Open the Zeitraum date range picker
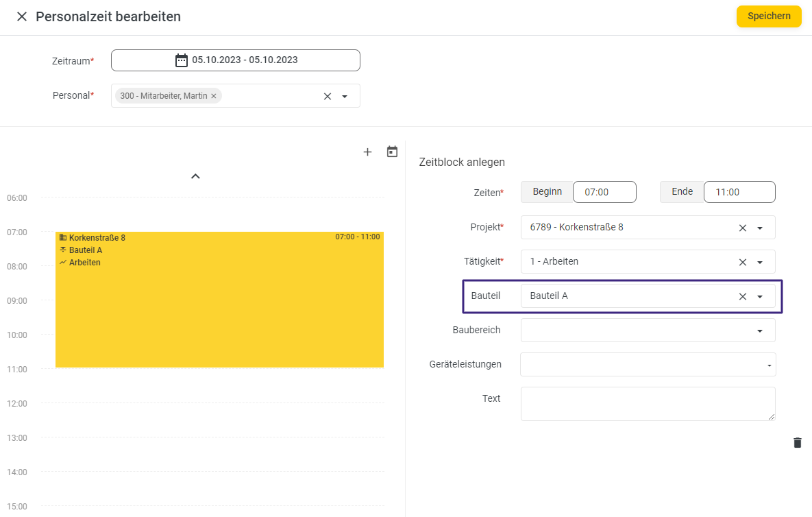 tap(236, 60)
